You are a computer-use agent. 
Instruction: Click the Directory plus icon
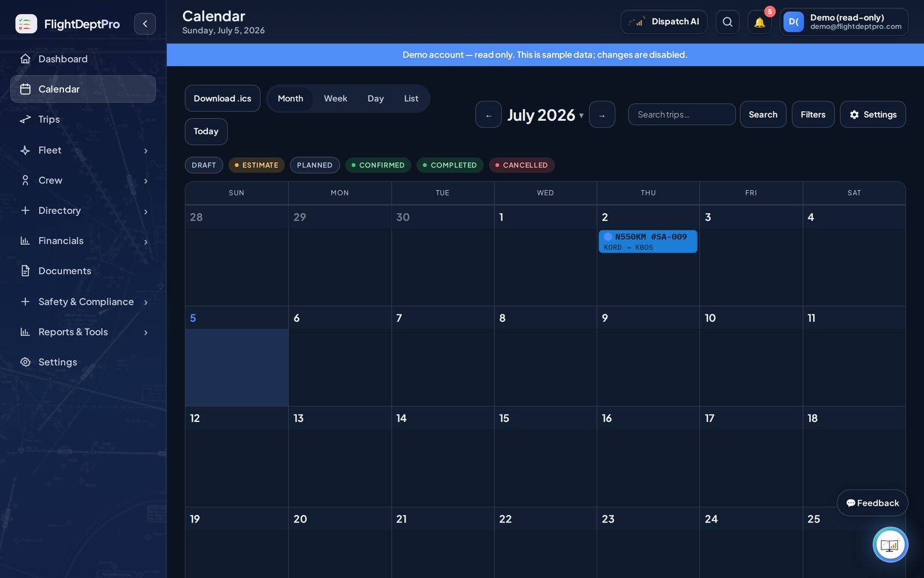tap(25, 210)
